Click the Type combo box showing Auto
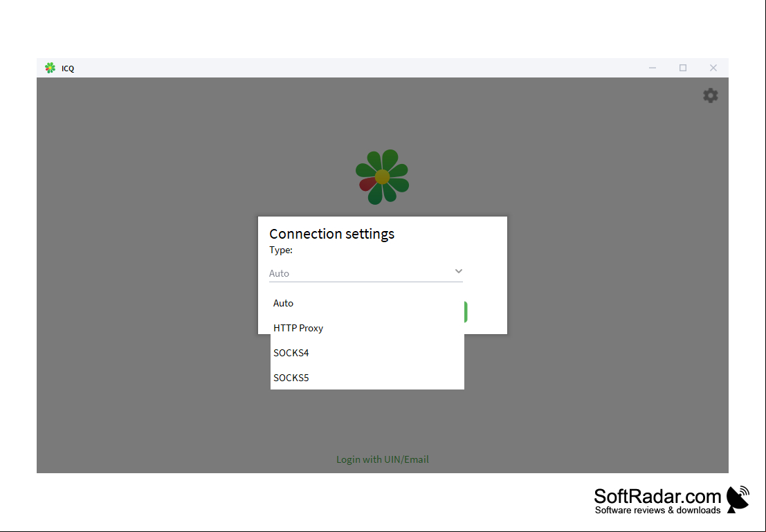Screen dimensions: 766x532 point(366,273)
